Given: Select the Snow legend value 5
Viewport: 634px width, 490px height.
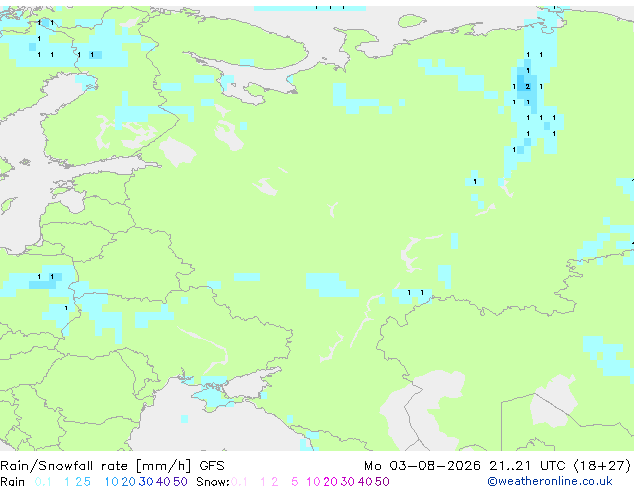Looking at the screenshot, I should (x=295, y=482).
